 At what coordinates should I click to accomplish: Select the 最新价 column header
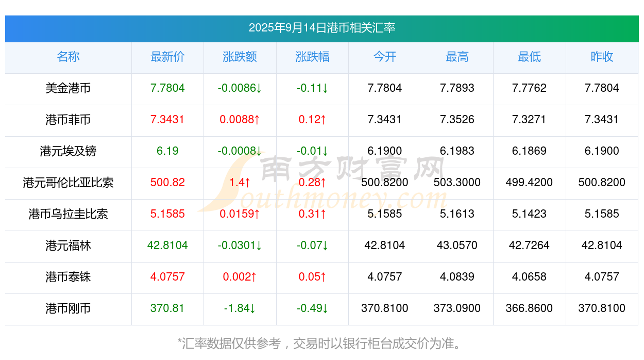(167, 57)
